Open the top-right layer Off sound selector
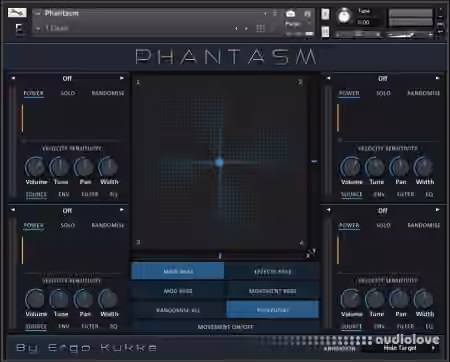450x362 pixels. coord(383,78)
